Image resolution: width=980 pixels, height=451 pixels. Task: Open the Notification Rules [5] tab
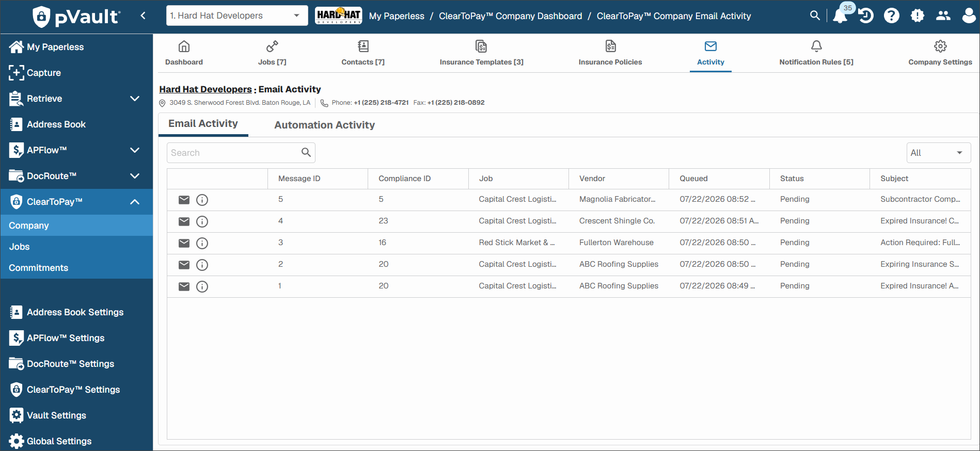[816, 53]
